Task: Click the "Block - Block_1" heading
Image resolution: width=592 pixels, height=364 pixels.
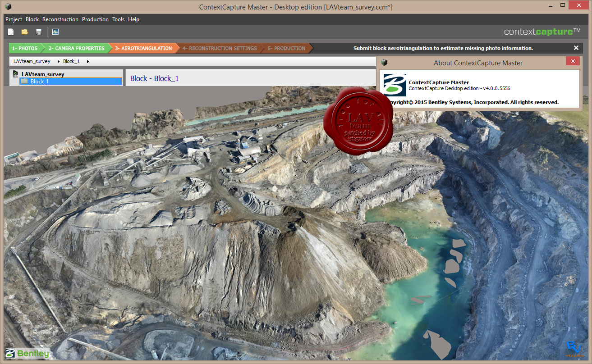Action: 155,78
